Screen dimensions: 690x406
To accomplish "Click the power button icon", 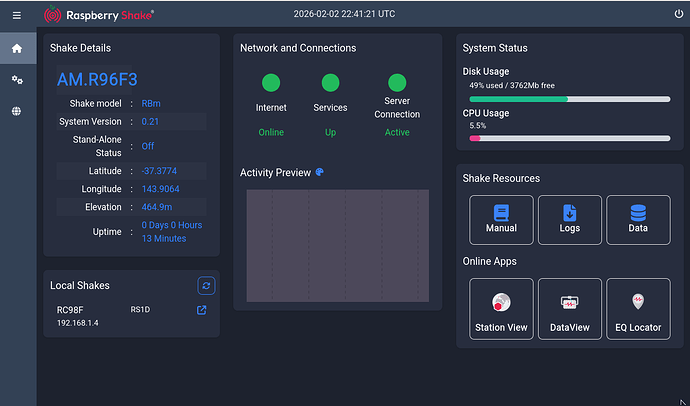I will 679,15.
